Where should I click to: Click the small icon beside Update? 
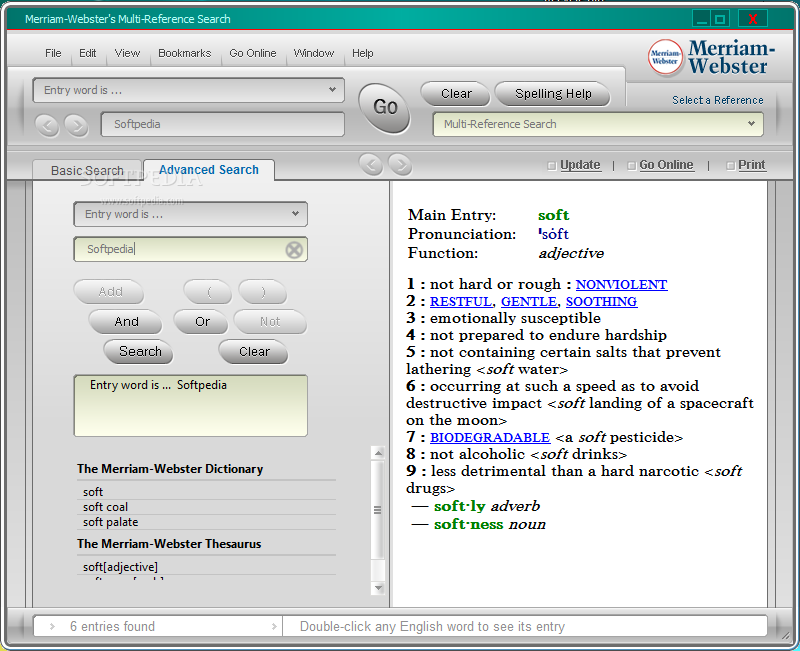551,166
